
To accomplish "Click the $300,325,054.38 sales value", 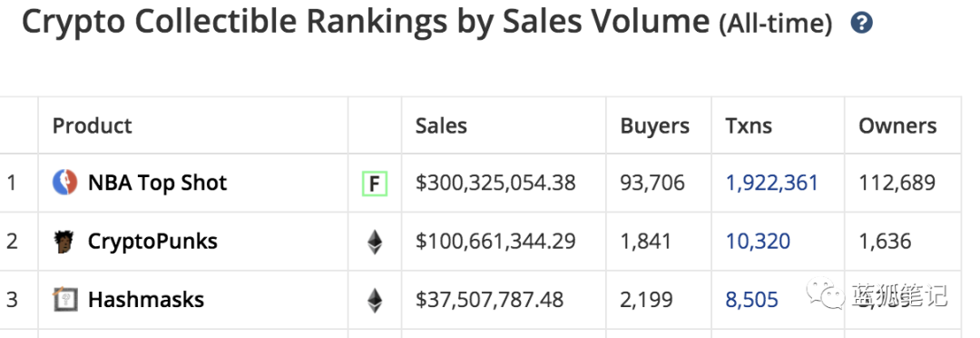I will (495, 183).
